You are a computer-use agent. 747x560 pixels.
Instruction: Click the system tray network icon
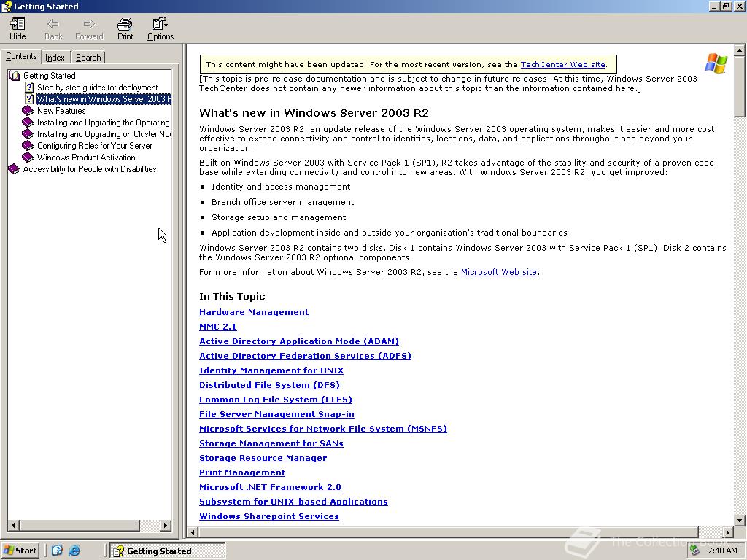pos(695,551)
